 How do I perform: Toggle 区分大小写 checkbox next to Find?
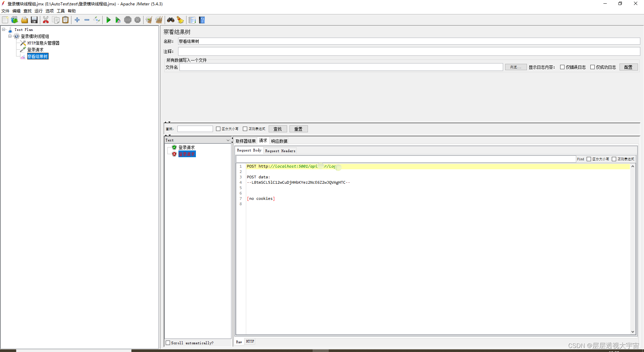(589, 159)
